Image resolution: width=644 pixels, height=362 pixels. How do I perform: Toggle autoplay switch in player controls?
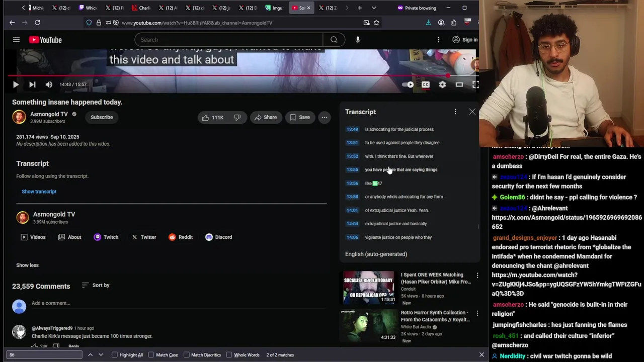[x=408, y=84]
